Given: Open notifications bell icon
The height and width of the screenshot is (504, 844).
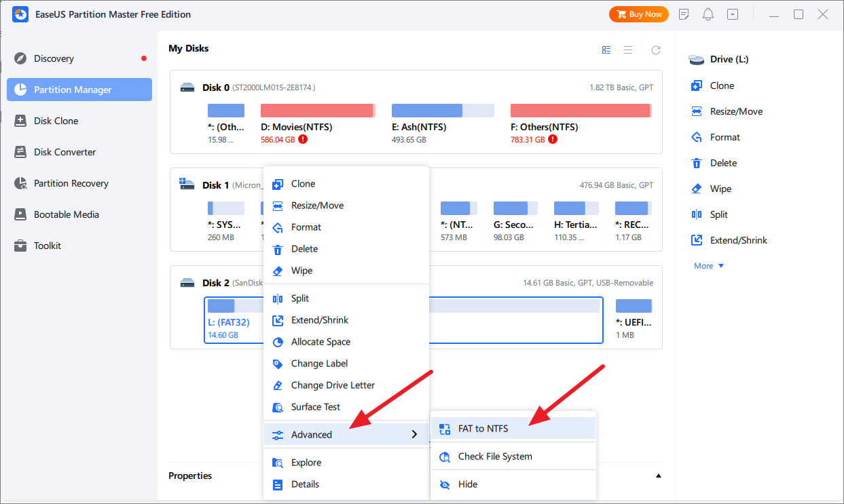Looking at the screenshot, I should pyautogui.click(x=708, y=14).
